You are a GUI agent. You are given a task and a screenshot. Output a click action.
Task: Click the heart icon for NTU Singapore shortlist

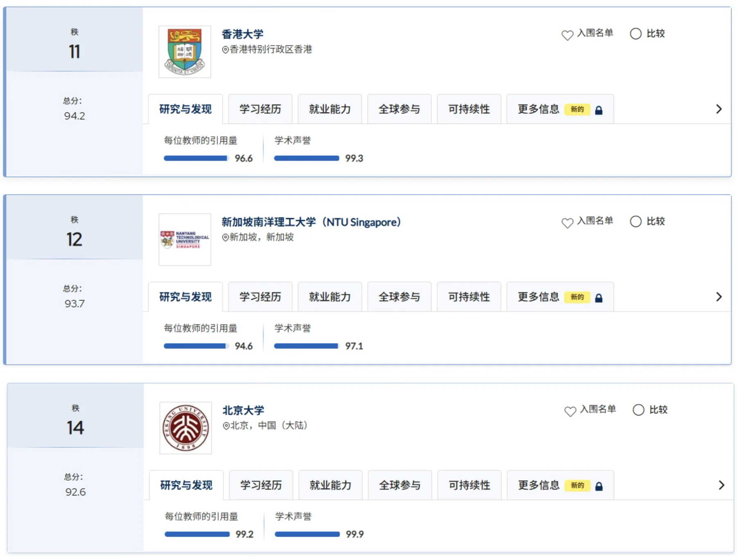tap(567, 223)
